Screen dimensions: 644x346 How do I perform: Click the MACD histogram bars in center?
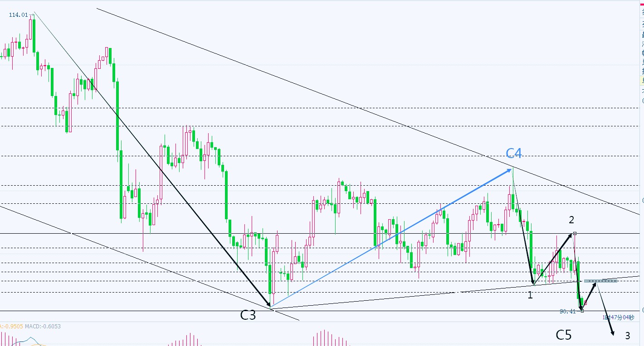tap(325, 338)
